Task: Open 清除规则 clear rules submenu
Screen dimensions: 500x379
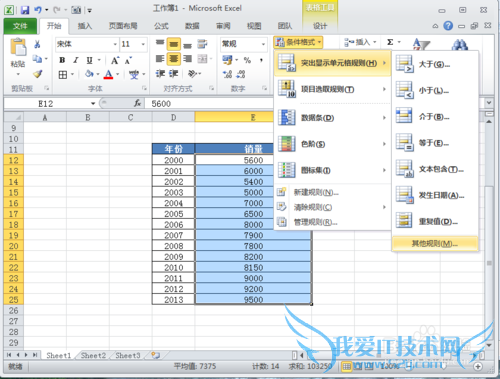Action: point(332,207)
